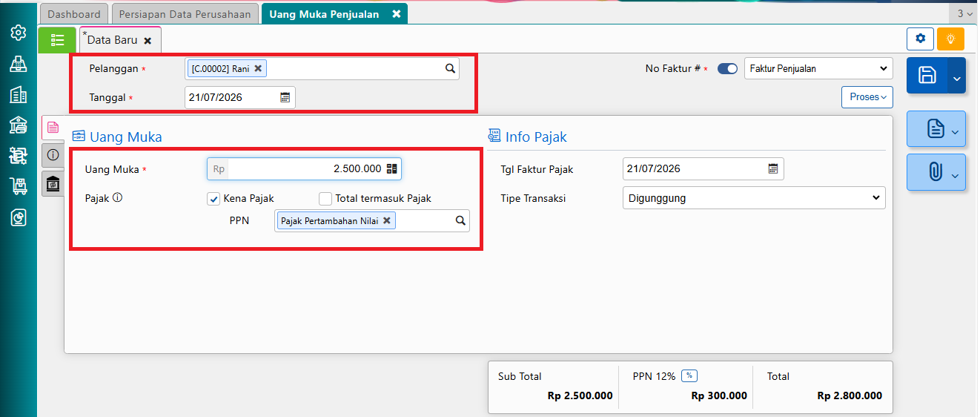The height and width of the screenshot is (417, 980).
Task: Click the blue save disk icon
Action: click(927, 75)
